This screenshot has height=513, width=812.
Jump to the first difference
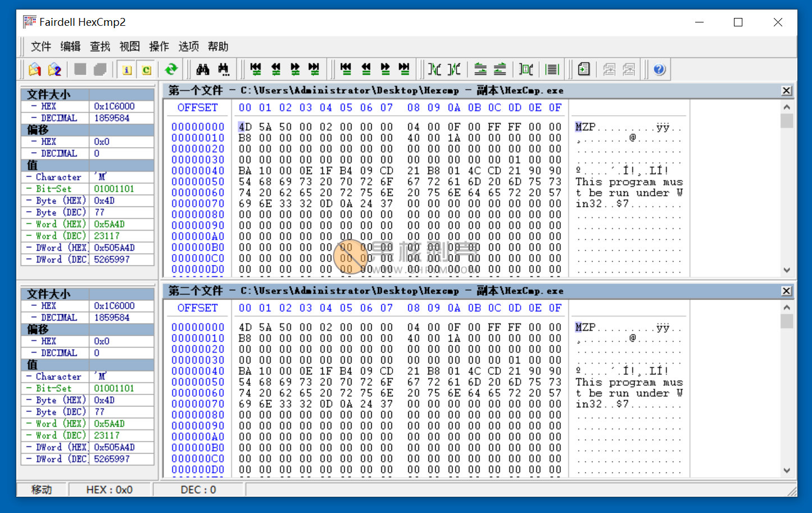(256, 68)
